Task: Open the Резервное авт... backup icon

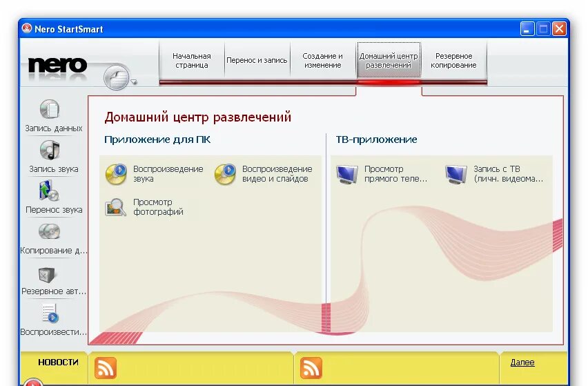Action: click(46, 275)
